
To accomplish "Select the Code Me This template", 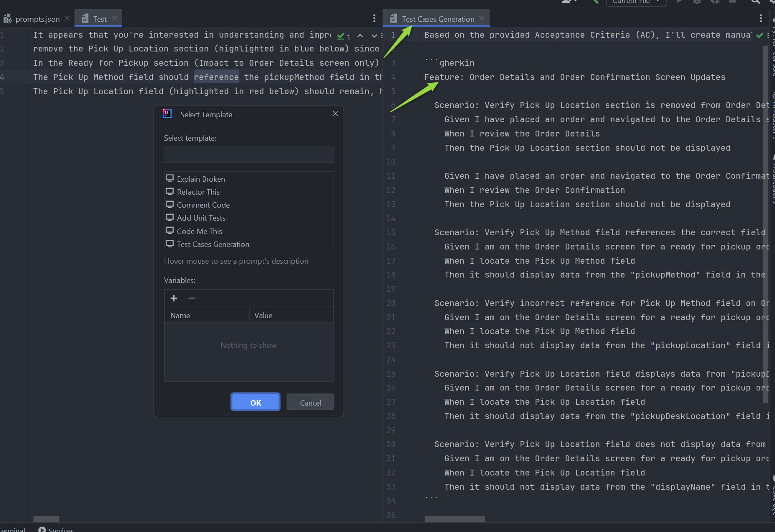I will pyautogui.click(x=249, y=231).
